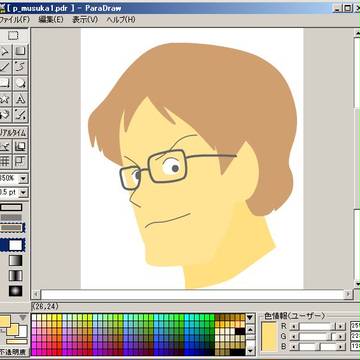Screen dimensions: 360x360
Task: Click the vertical scrollbar up arrow
Action: pos(357,33)
